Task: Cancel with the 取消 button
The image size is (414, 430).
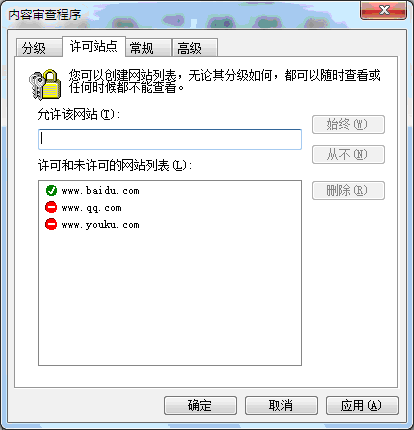Action: (x=281, y=405)
